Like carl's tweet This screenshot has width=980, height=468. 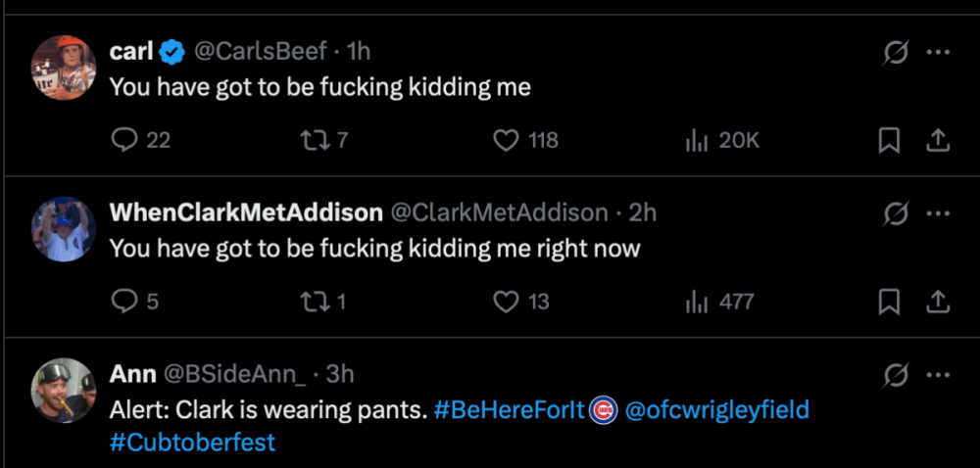[506, 141]
